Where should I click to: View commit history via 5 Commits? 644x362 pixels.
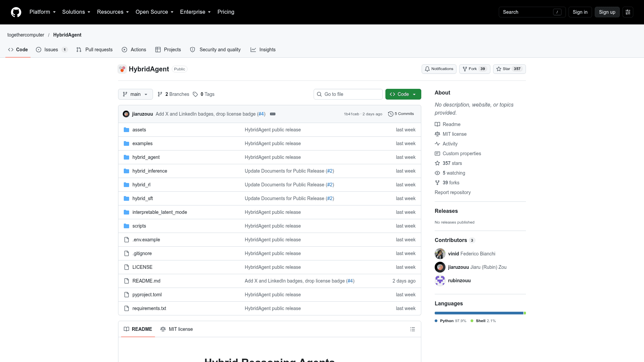click(401, 114)
